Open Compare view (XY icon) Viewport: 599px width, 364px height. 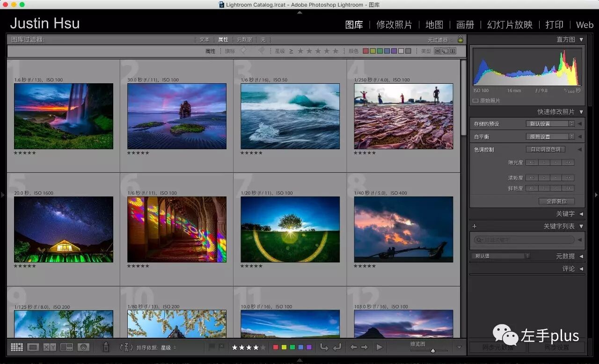click(x=50, y=347)
